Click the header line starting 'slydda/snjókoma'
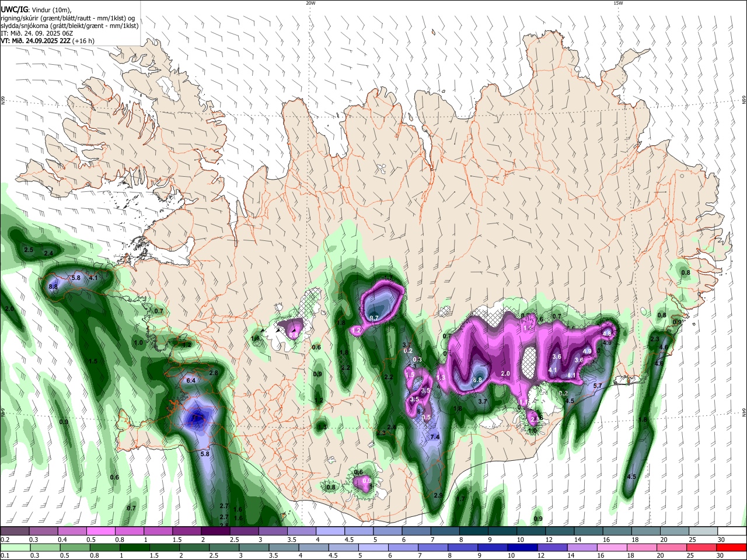The width and height of the screenshot is (747, 560). click(69, 26)
